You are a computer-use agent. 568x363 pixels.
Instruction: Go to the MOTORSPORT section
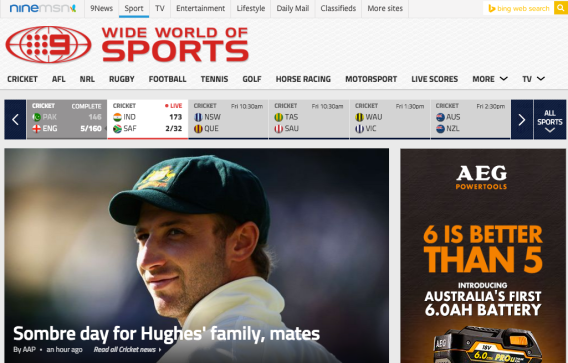pos(371,79)
